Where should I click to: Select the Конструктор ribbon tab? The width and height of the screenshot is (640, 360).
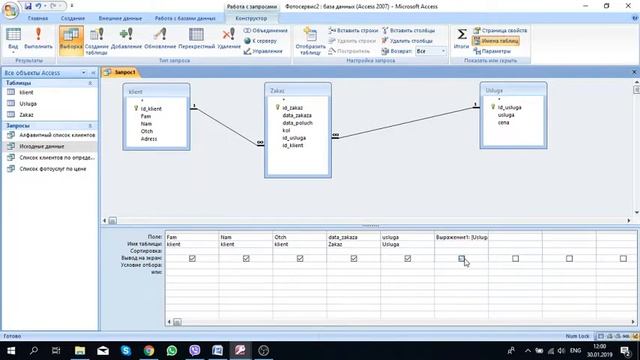(x=251, y=18)
